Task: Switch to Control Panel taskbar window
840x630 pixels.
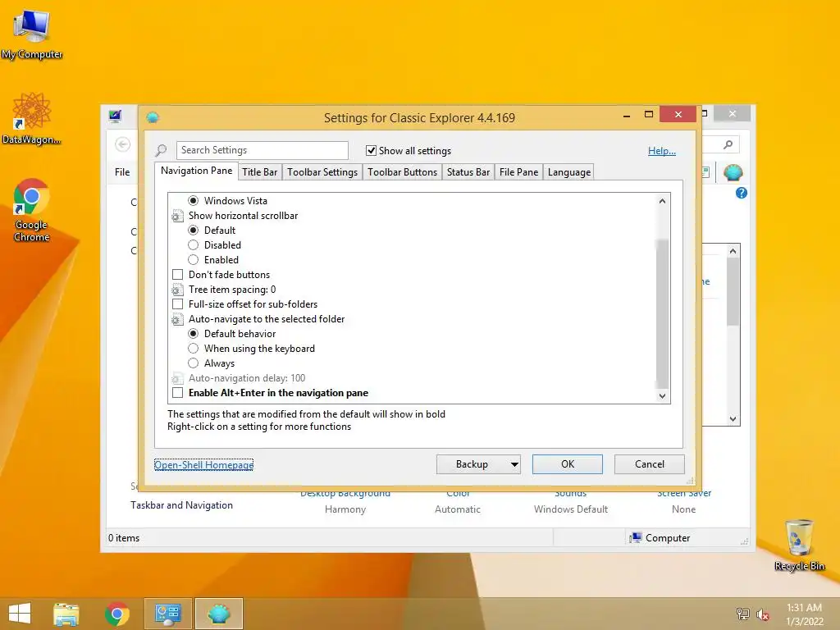Action: click(x=167, y=614)
